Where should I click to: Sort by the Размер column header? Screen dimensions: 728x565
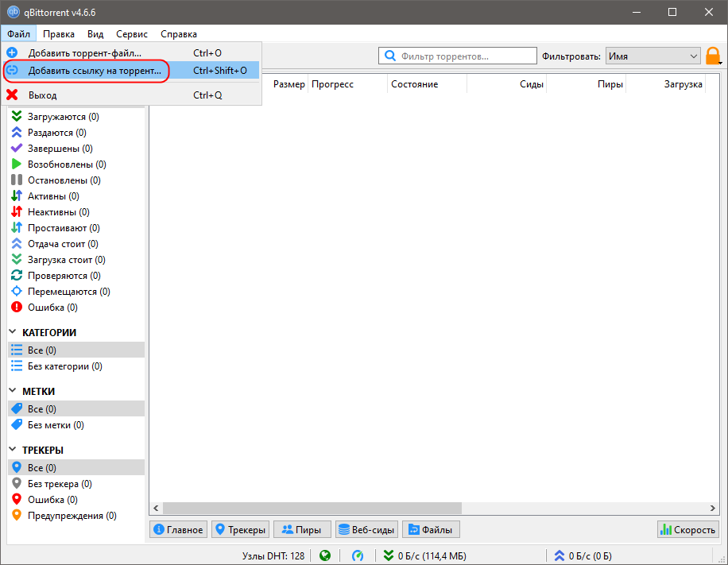click(x=288, y=84)
